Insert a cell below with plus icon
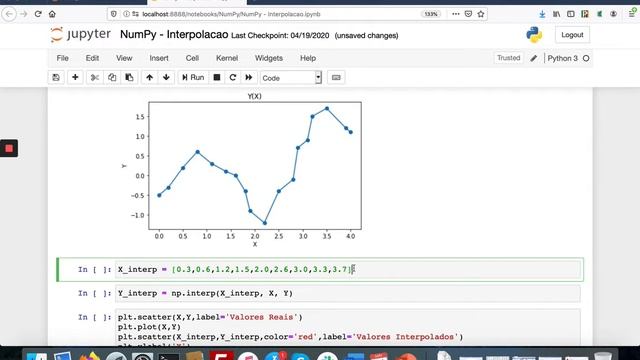Viewport: 640px width, 360px height. (x=75, y=78)
